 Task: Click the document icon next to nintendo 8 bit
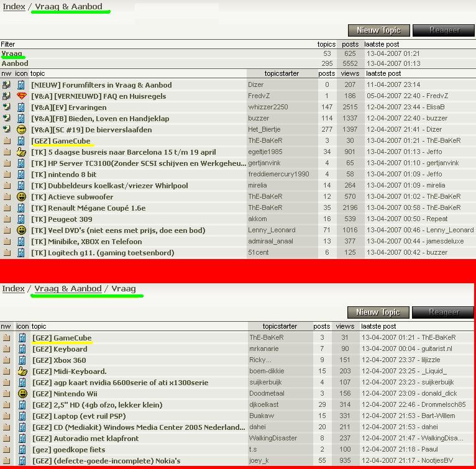click(21, 174)
